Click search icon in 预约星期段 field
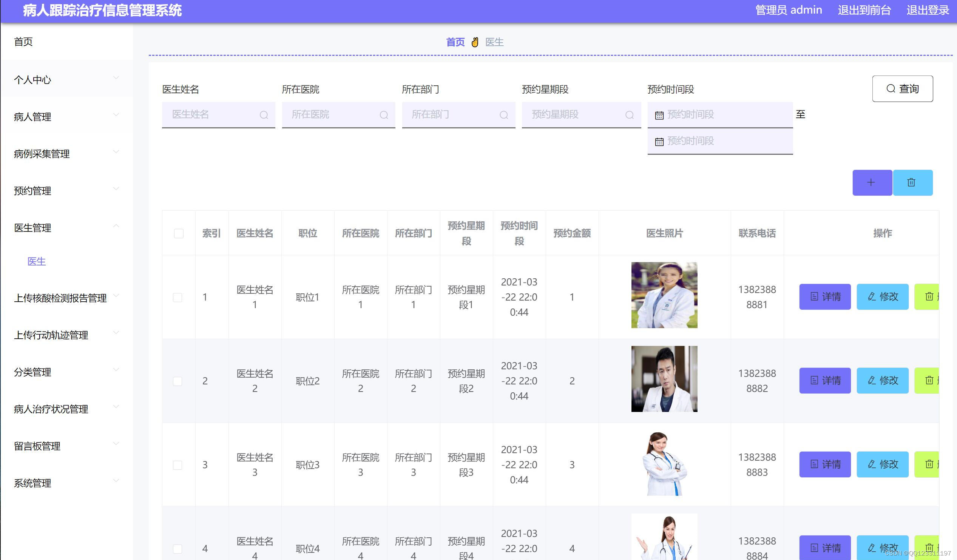 click(x=629, y=115)
